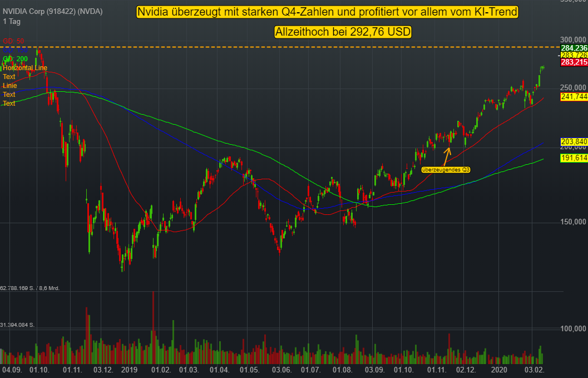Click the 01.04. date label
588x378 pixels.
[219, 370]
